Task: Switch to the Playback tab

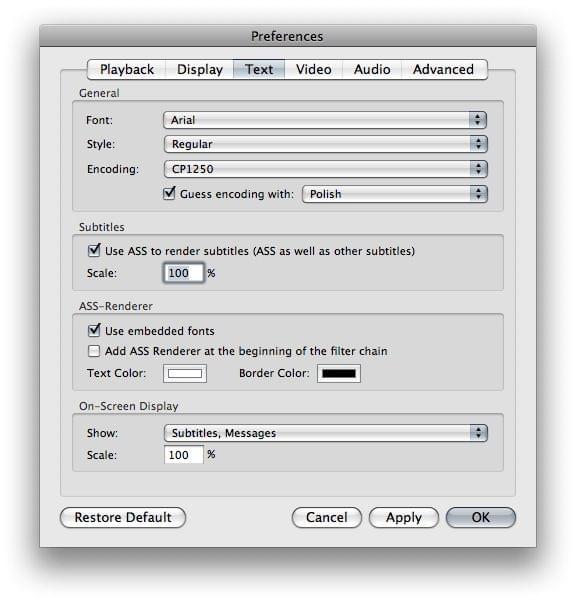Action: [x=127, y=69]
